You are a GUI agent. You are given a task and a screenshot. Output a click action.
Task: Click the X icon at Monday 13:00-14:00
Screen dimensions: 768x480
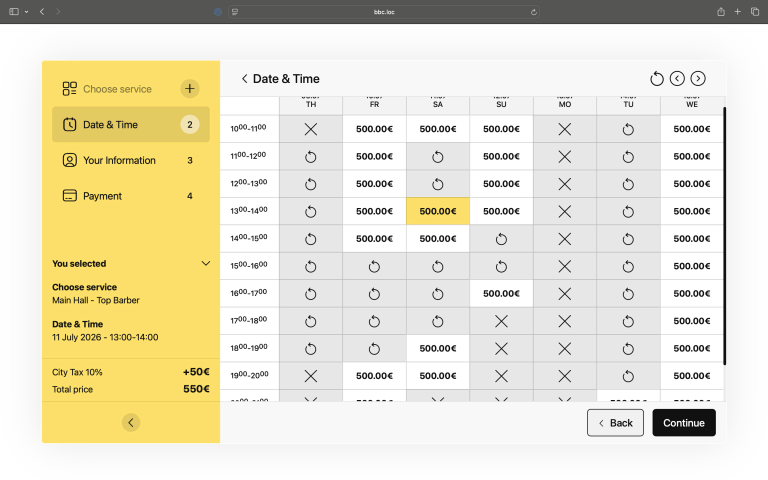pyautogui.click(x=565, y=212)
